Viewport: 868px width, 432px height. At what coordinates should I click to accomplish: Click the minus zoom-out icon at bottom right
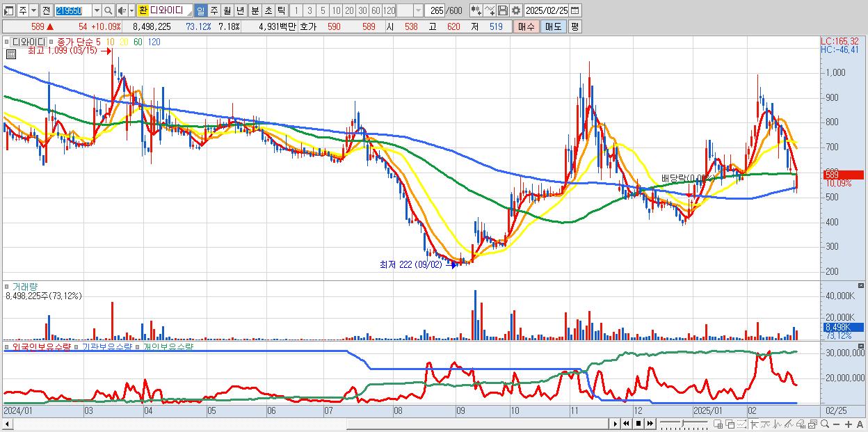point(836,424)
